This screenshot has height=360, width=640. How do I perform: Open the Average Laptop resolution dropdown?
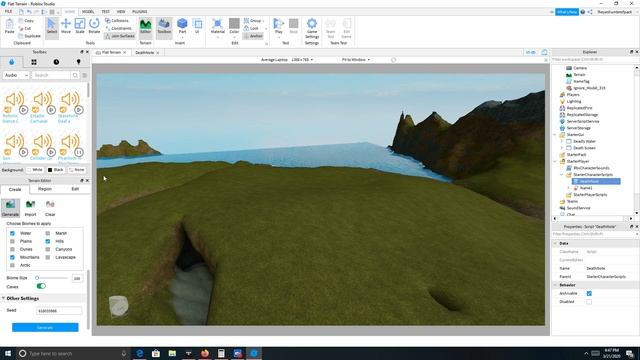[287, 60]
